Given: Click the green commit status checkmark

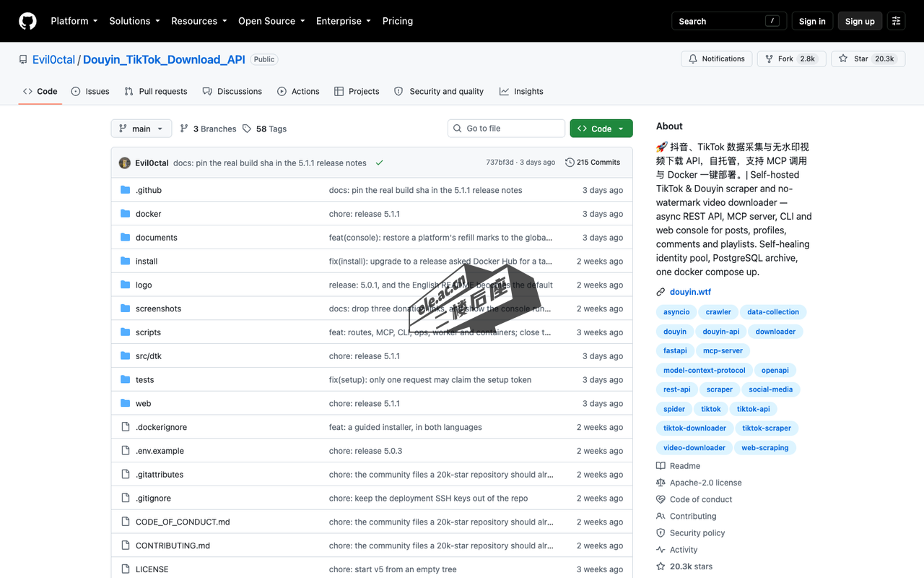Looking at the screenshot, I should [379, 163].
